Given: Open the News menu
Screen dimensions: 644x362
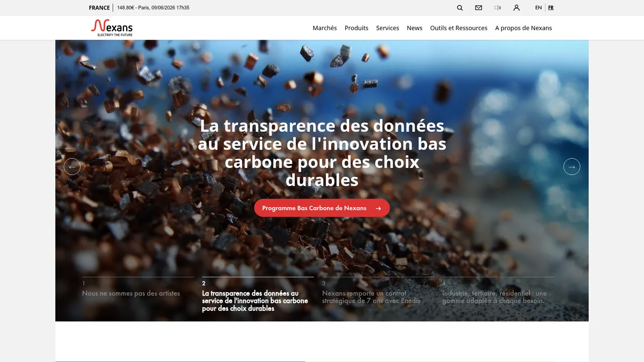Looking at the screenshot, I should point(415,28).
